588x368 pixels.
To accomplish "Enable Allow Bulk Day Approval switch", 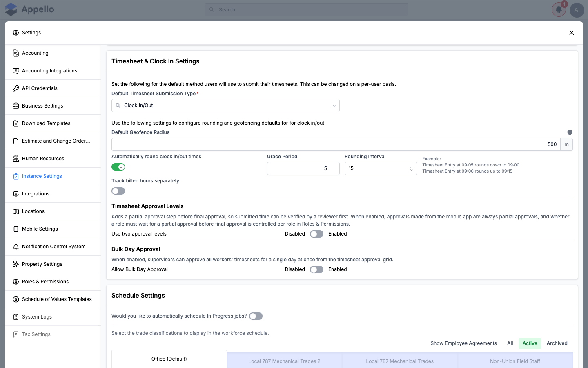I will [316, 269].
